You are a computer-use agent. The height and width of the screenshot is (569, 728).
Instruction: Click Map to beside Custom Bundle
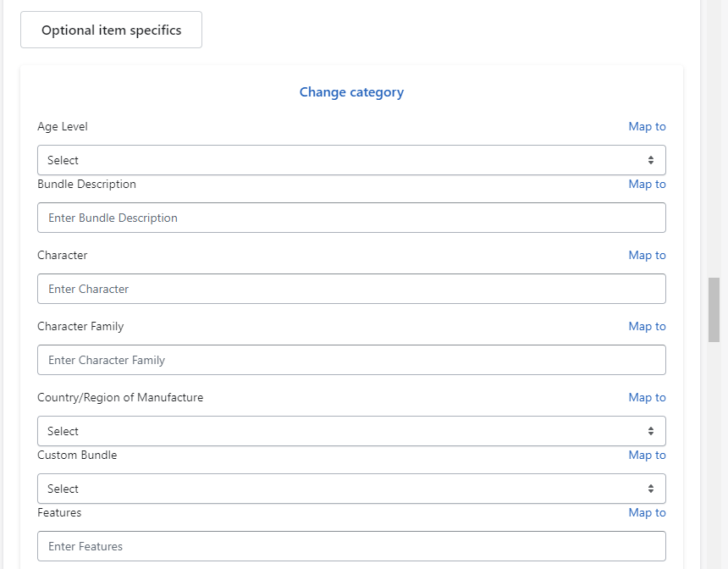tap(647, 456)
